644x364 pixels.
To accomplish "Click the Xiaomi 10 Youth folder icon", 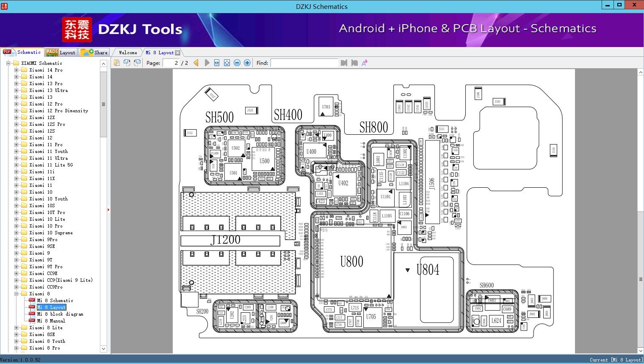I will (x=24, y=199).
